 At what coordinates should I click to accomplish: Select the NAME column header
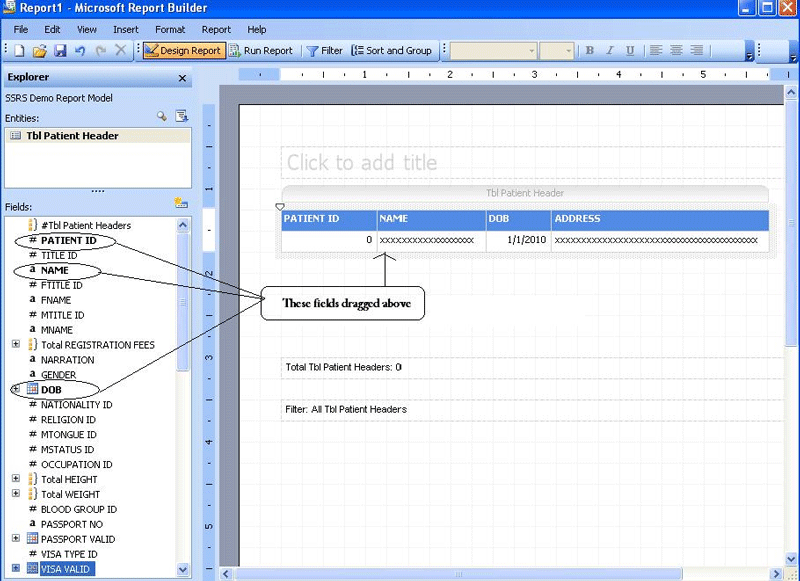click(x=432, y=219)
